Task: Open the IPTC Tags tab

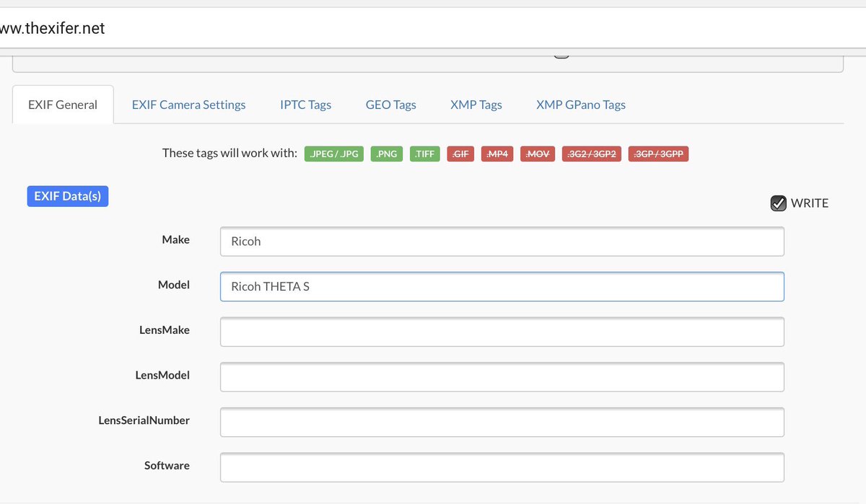Action: (305, 105)
